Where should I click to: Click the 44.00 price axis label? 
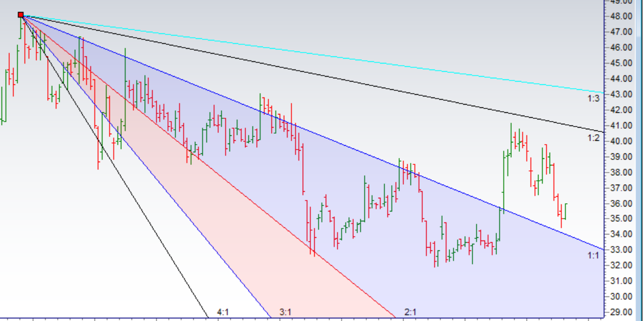622,79
